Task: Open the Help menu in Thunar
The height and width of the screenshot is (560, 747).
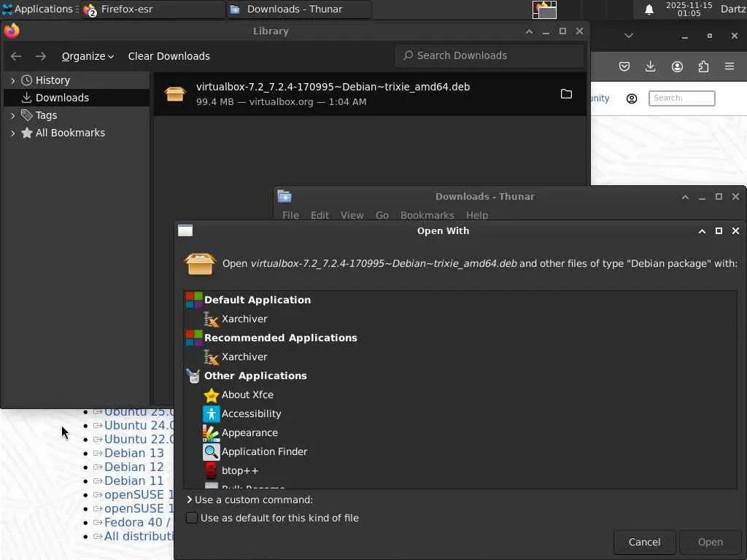Action: coord(477,215)
